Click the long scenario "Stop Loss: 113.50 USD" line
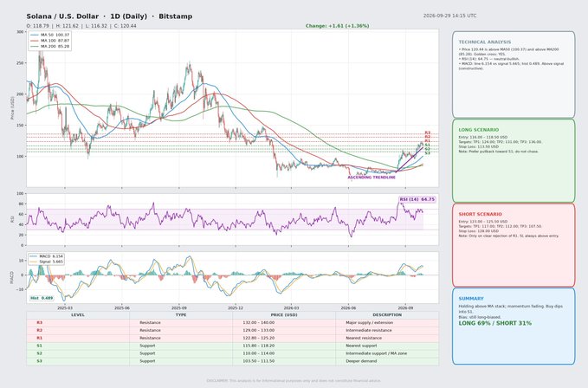 479,147
